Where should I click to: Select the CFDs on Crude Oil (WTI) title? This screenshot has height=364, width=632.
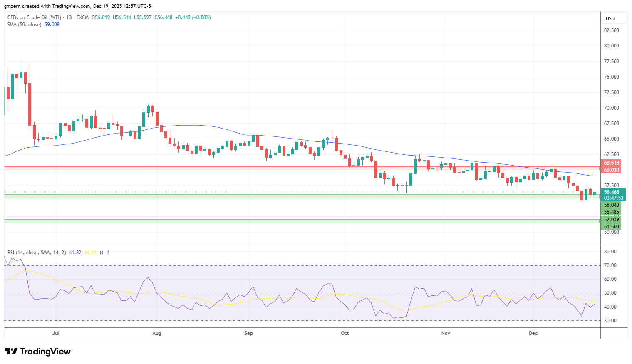34,17
